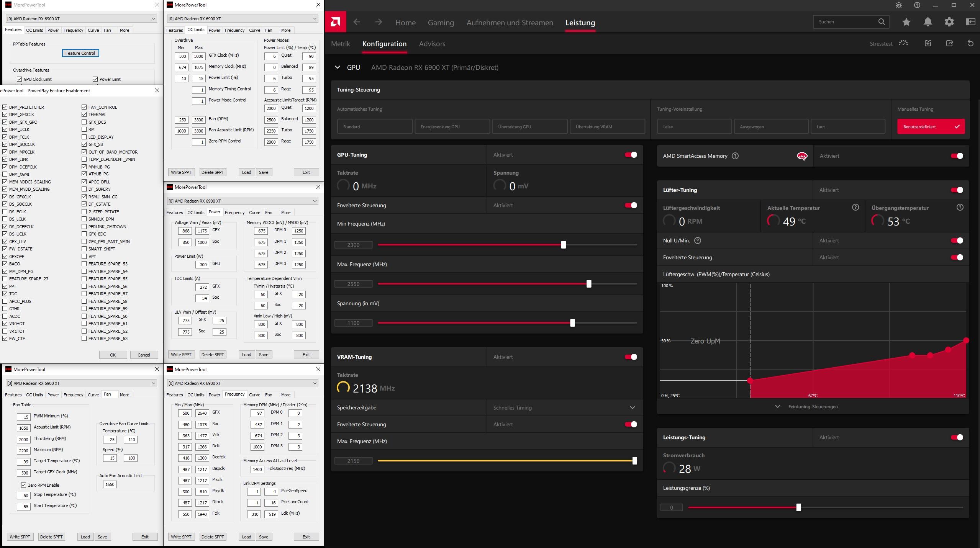Open SmartAccess Memory help icon

click(x=735, y=156)
